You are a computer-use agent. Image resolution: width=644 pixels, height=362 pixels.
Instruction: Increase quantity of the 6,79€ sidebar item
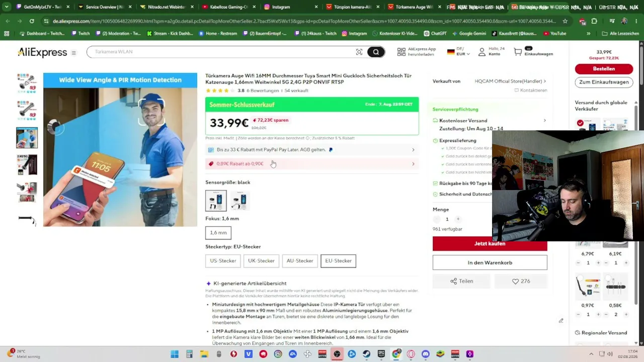click(598, 263)
